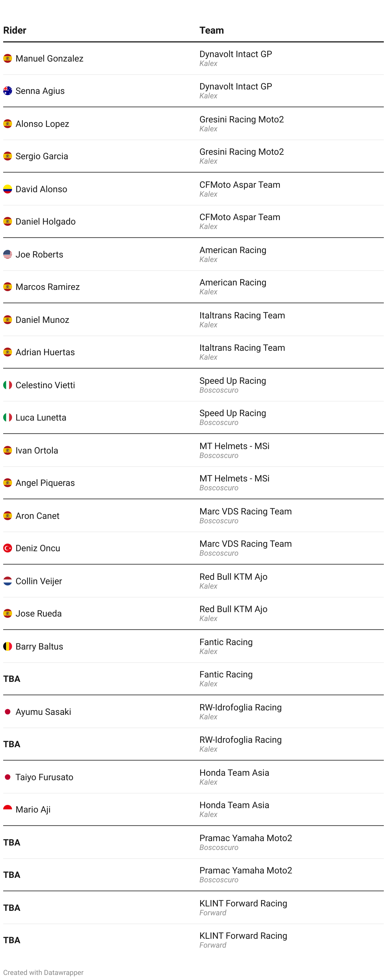
Task: Click the Belgian flag next to Barry Baltus
Action: pyautogui.click(x=8, y=646)
